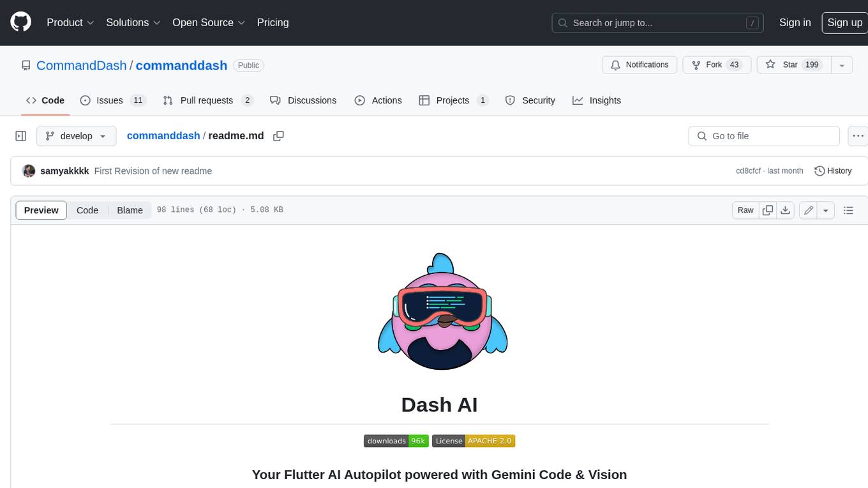Select the Blame view
The height and width of the screenshot is (488, 868).
130,210
